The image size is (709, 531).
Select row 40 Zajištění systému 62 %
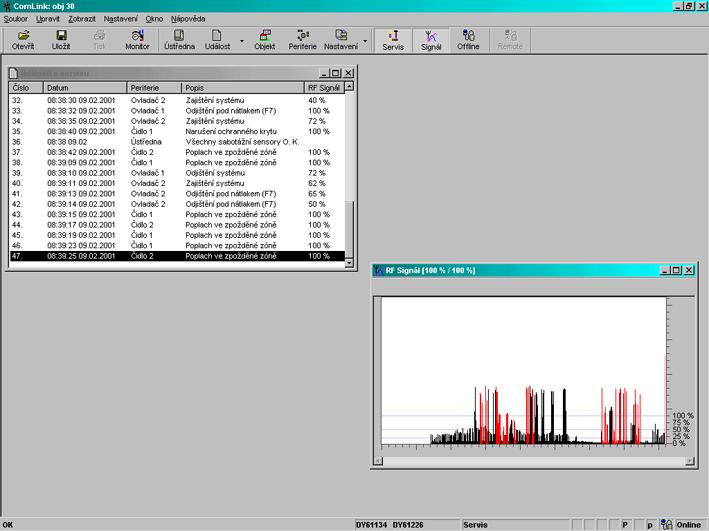177,184
